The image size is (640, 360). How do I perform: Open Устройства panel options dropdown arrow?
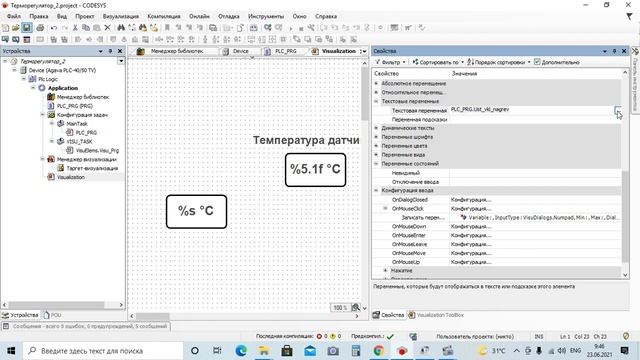pyautogui.click(x=100, y=51)
